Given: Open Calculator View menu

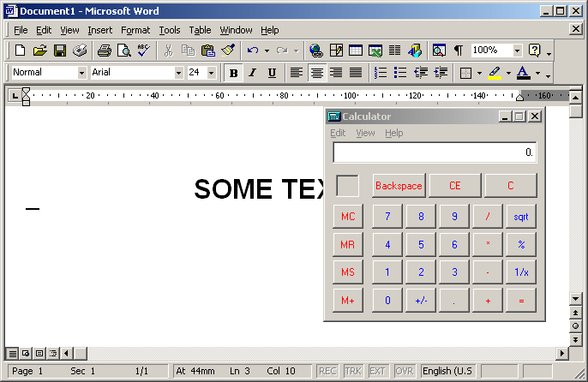Looking at the screenshot, I should [365, 133].
